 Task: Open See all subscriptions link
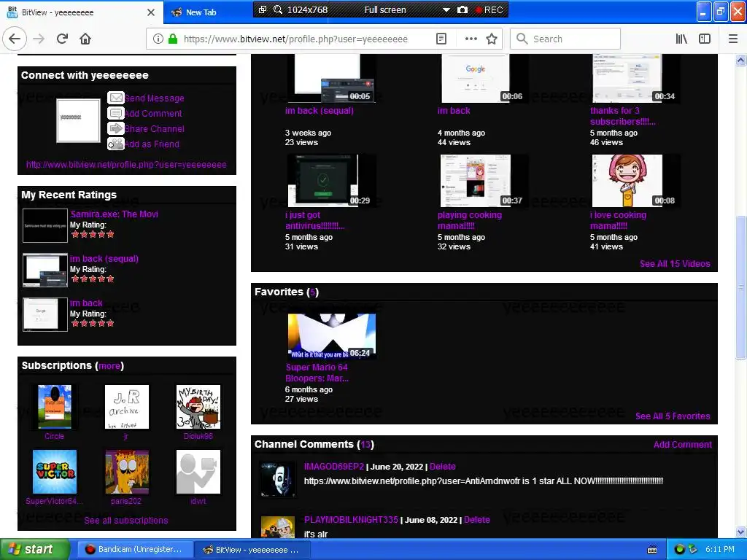coord(125,521)
